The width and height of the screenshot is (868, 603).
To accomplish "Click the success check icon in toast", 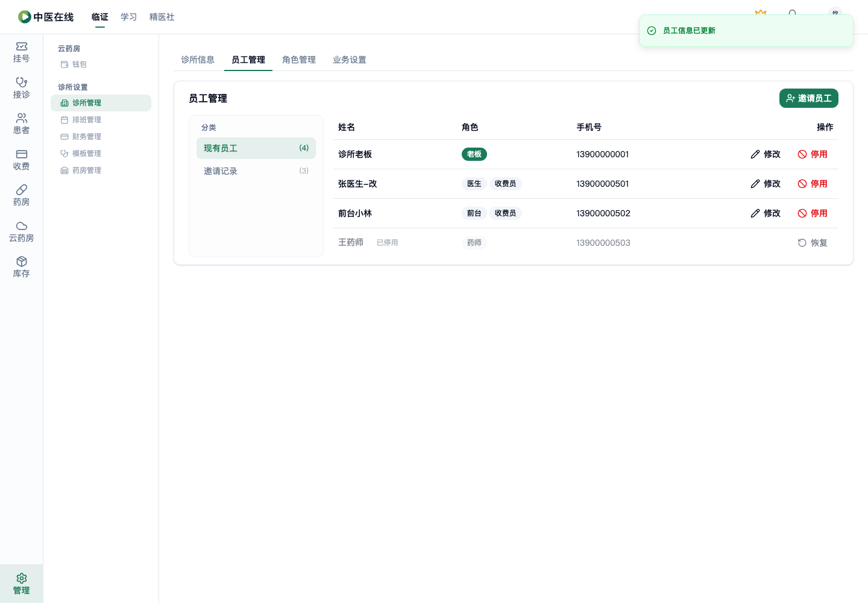I will coord(652,31).
